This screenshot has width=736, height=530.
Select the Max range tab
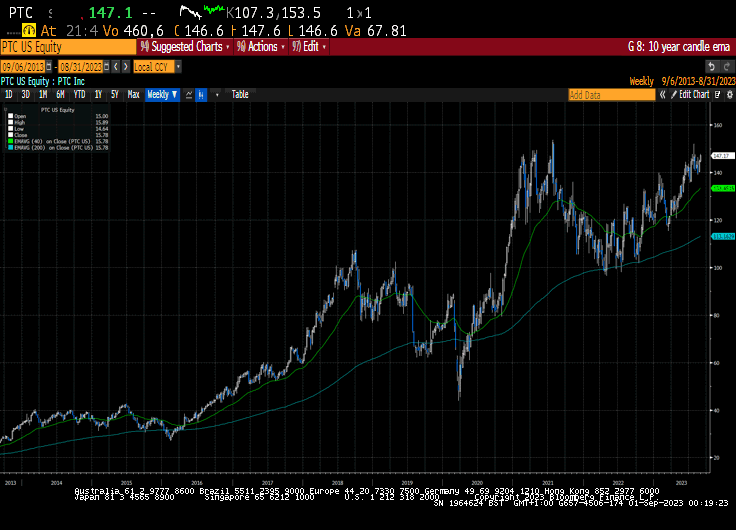pyautogui.click(x=133, y=95)
